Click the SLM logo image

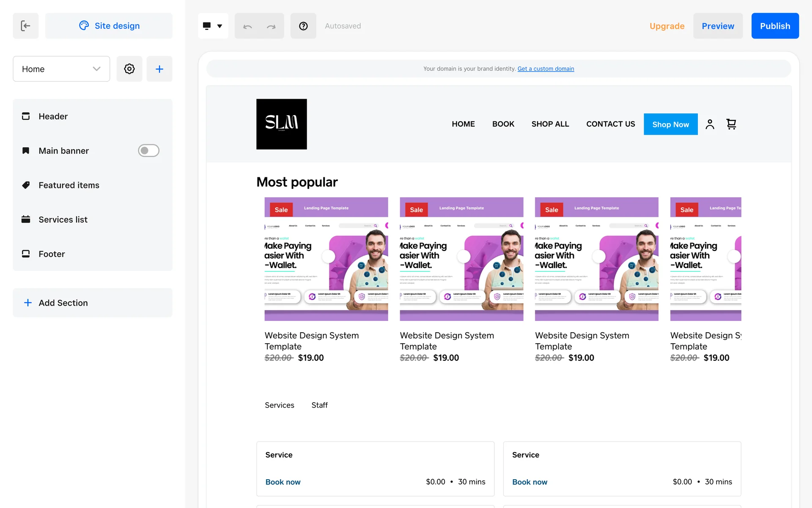click(281, 124)
